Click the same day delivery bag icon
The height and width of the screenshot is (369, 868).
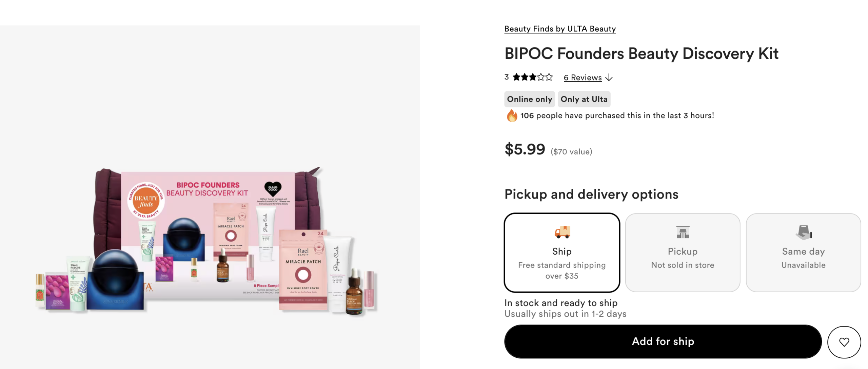[803, 233]
